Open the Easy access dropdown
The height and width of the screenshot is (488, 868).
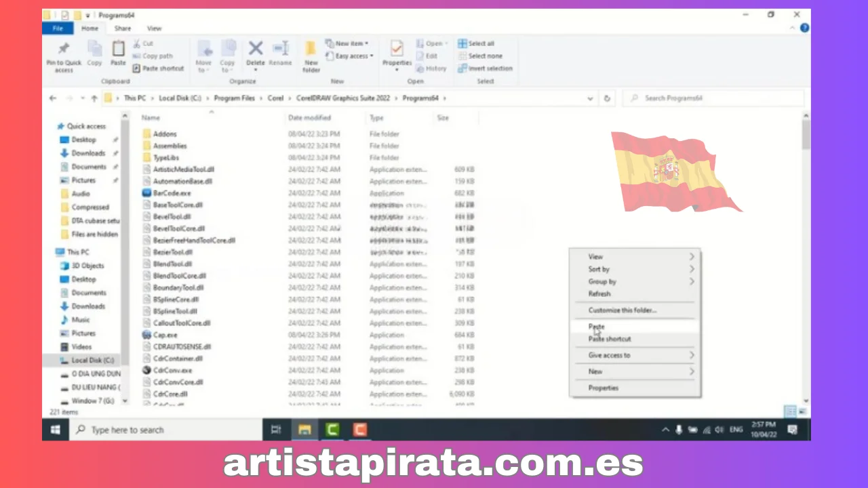pos(349,56)
